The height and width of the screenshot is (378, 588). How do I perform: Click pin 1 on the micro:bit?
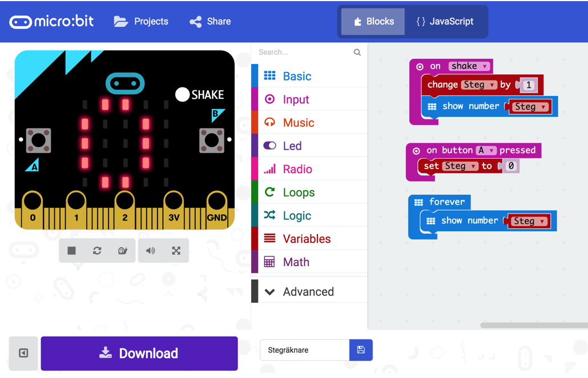click(x=76, y=209)
